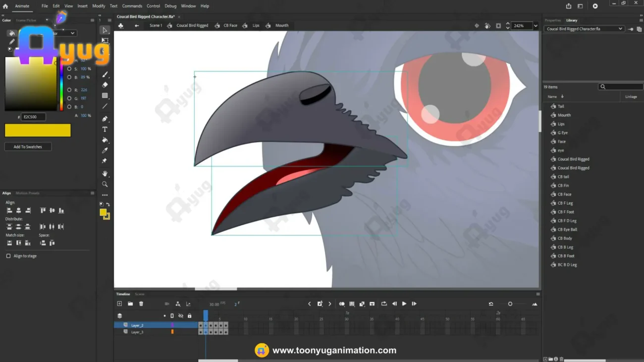644x362 pixels.
Task: Toggle hide all layers eye icon
Action: coord(181,315)
